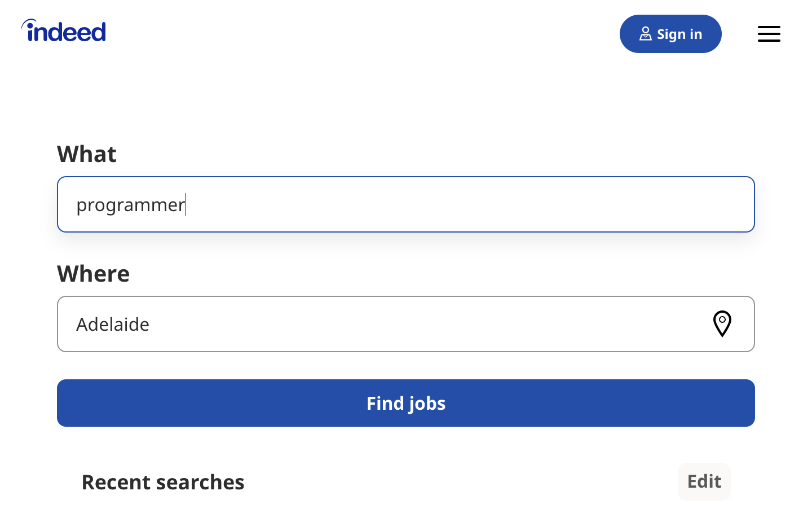Open the site menu from the top right
812x508 pixels.
click(x=769, y=34)
